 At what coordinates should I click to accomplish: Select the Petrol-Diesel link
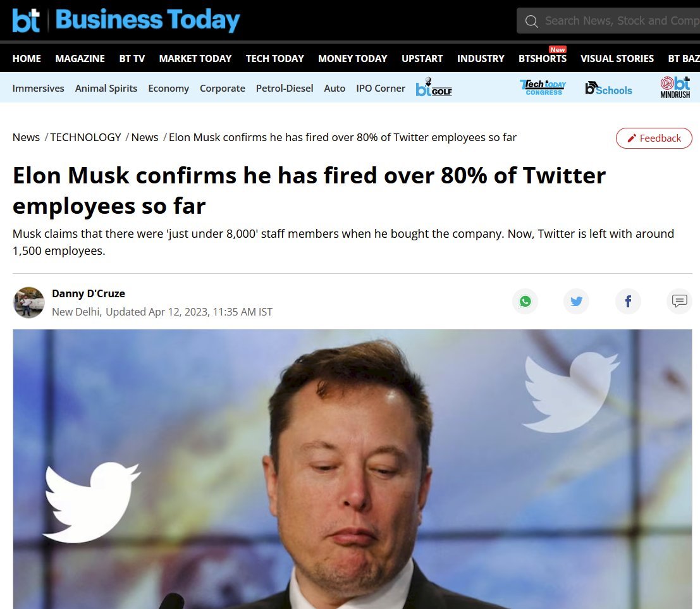tap(285, 89)
